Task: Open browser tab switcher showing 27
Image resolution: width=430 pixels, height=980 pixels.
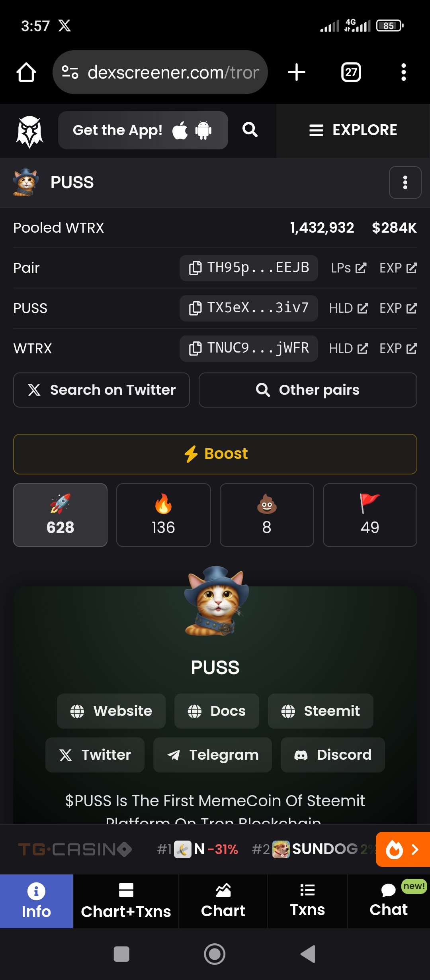Action: pos(351,72)
